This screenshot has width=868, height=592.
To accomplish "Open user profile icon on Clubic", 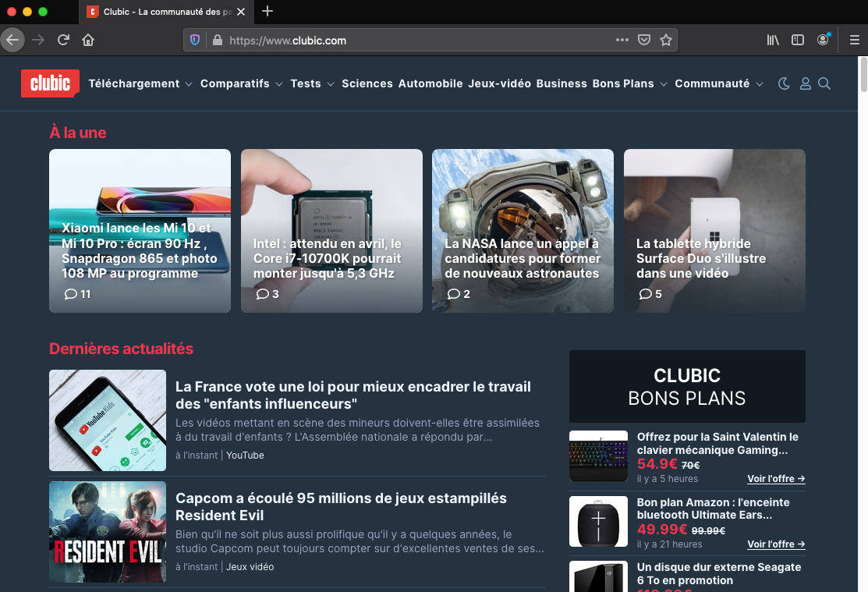I will [806, 83].
